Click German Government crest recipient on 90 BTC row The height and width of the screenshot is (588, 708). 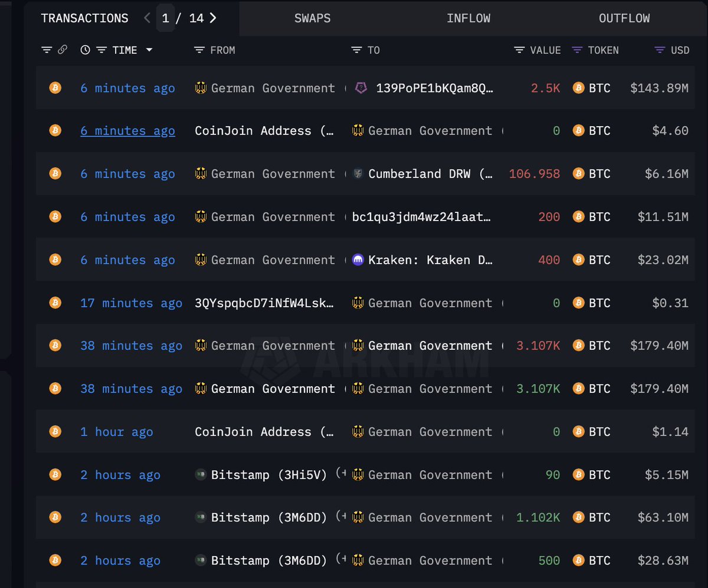click(x=358, y=475)
